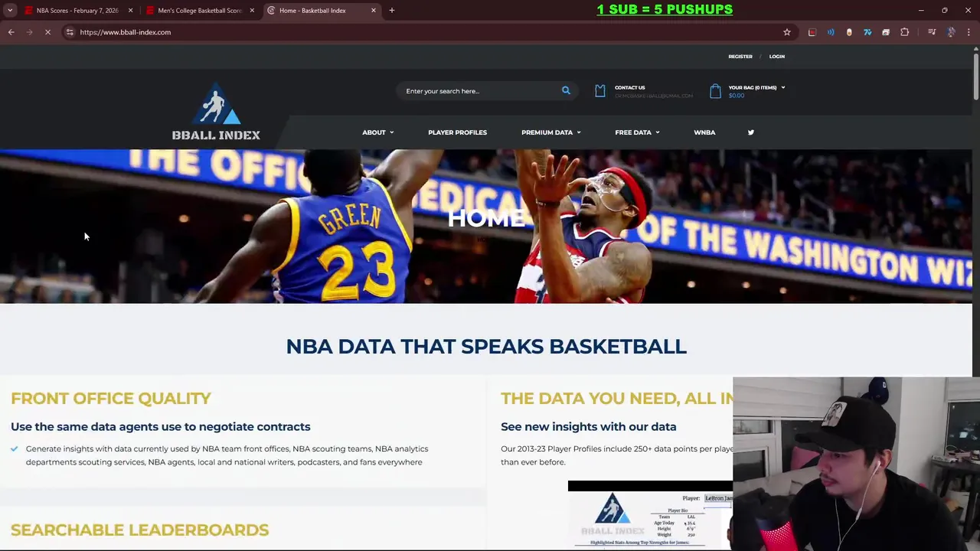The height and width of the screenshot is (551, 980).
Task: Open a new tab with the plus icon
Action: (392, 11)
